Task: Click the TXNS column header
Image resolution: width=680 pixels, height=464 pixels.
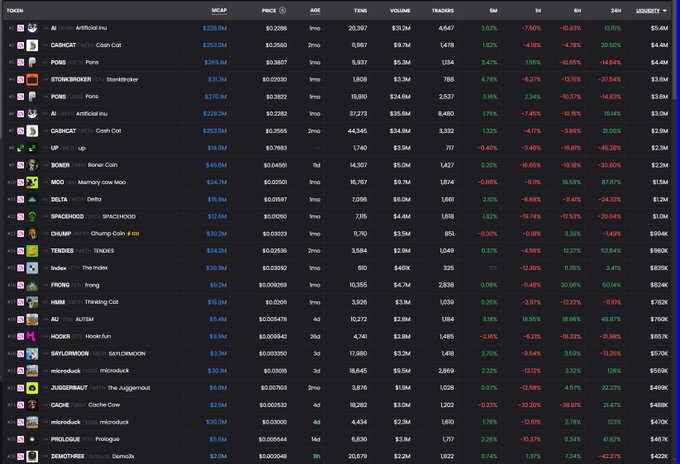Action: pos(360,10)
